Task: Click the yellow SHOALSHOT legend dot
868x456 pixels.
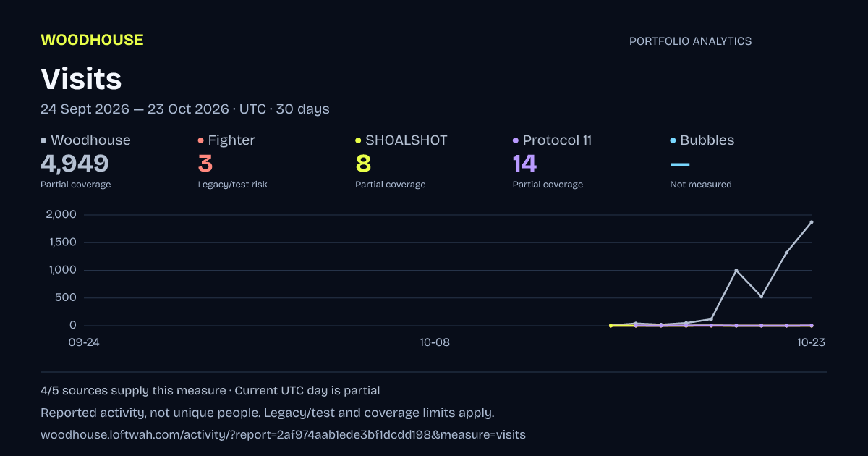Action: [358, 140]
